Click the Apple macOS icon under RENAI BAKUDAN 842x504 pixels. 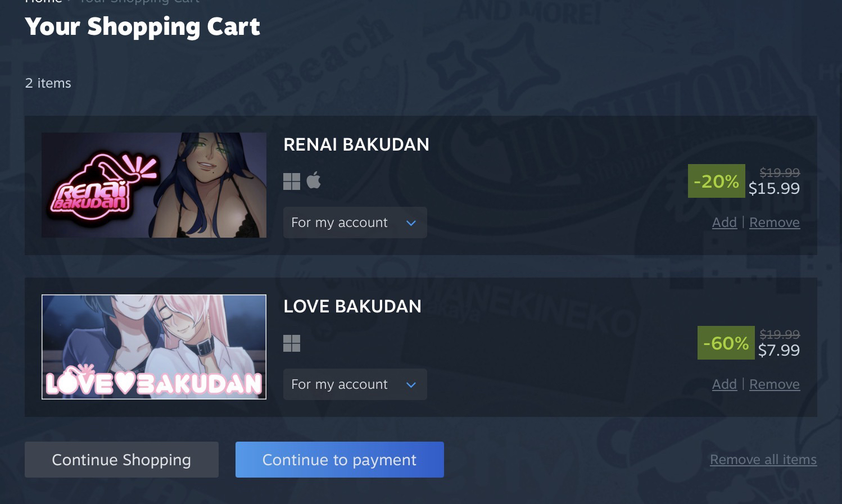click(x=314, y=180)
